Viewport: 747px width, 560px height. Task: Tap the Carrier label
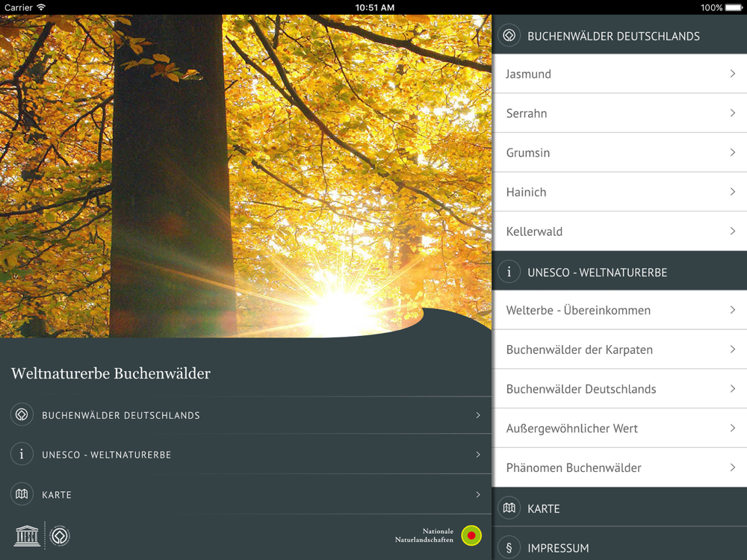[x=19, y=7]
